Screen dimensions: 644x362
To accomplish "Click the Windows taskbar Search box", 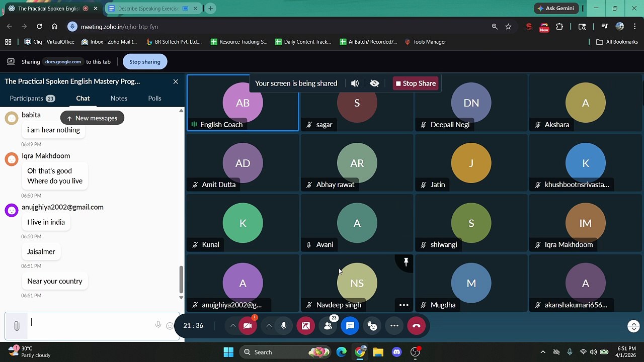I will click(286, 352).
